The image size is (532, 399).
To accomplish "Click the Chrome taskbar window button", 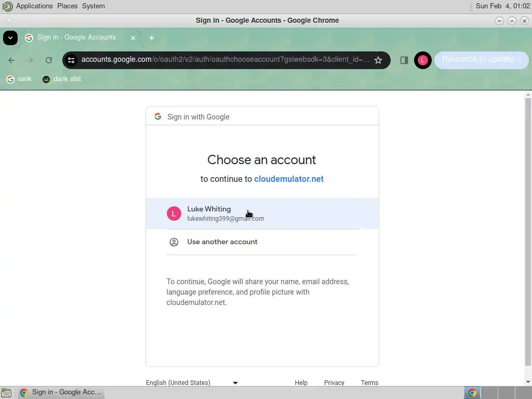I will coord(61,393).
